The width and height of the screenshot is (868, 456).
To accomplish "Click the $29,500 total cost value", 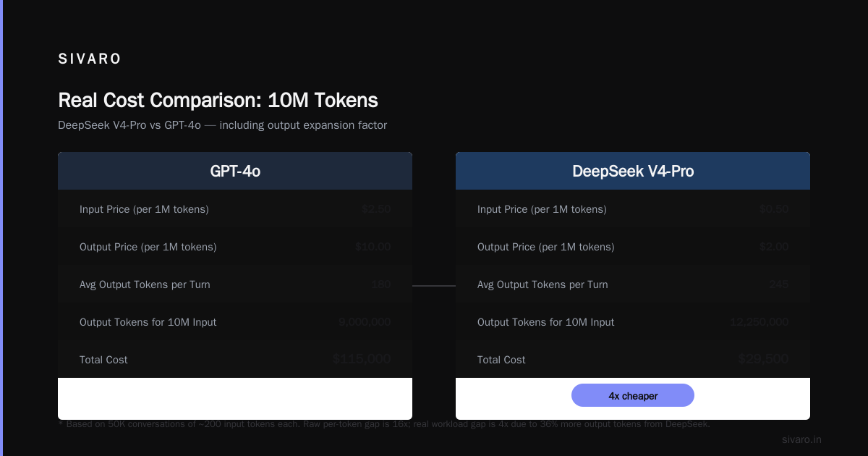I will tap(763, 359).
